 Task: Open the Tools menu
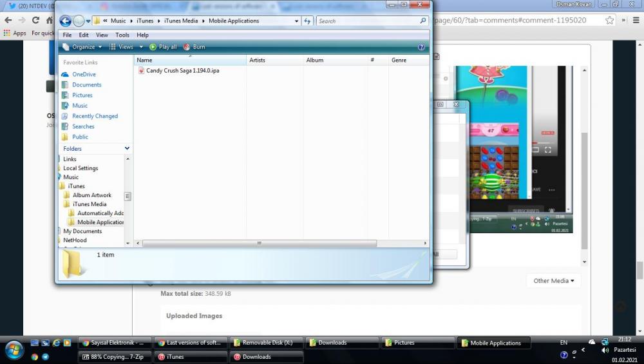pos(122,35)
